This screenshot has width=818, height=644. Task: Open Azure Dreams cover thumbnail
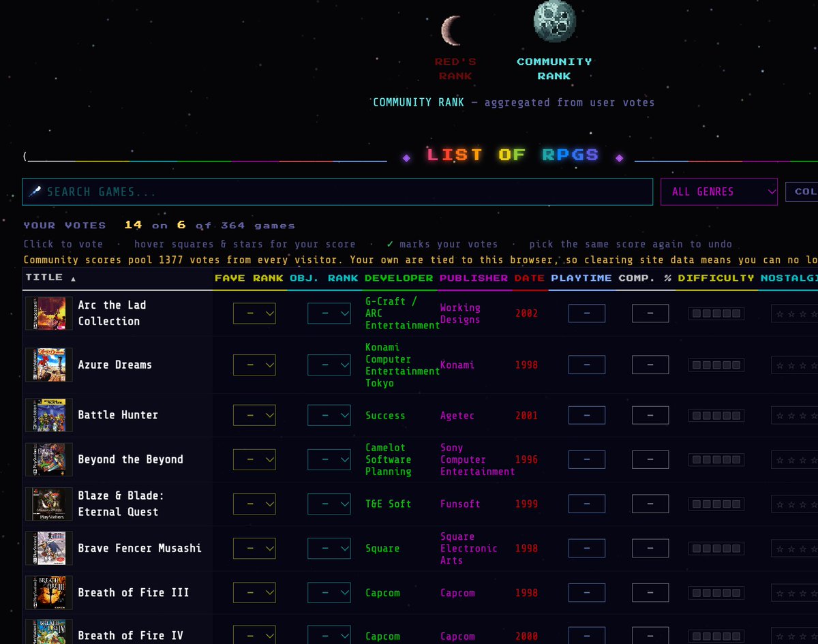pyautogui.click(x=49, y=365)
